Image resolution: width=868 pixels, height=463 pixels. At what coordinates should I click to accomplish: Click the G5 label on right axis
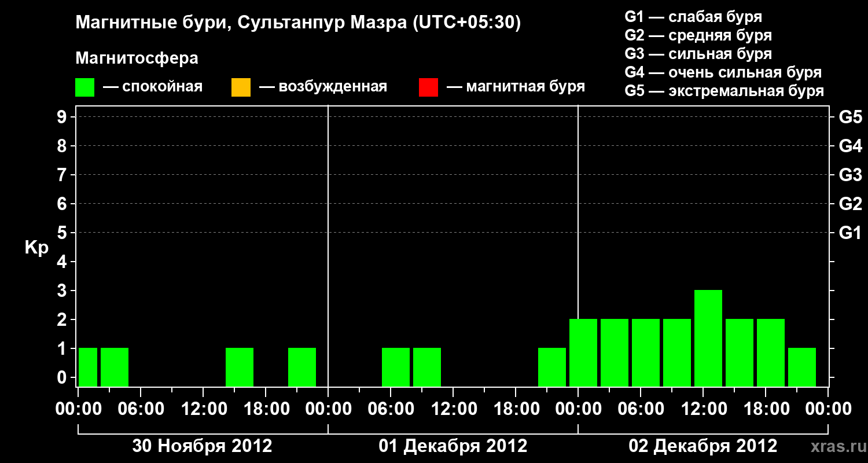click(x=851, y=117)
